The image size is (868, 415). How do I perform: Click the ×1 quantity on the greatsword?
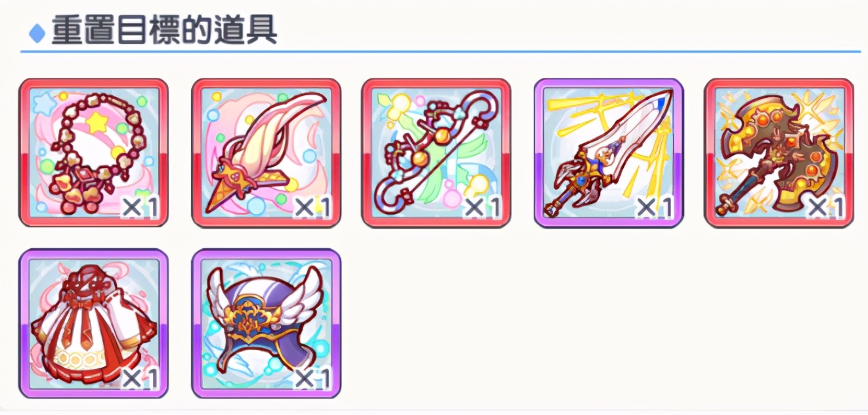(655, 208)
